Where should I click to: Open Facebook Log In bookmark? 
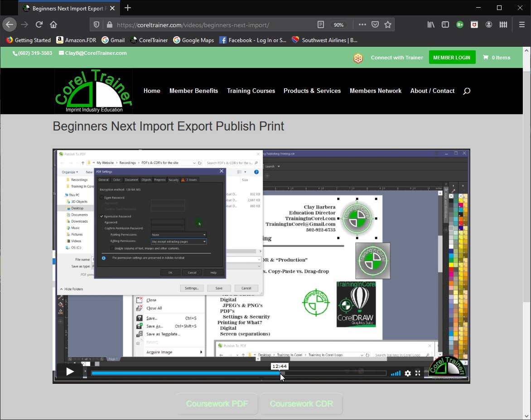point(253,40)
